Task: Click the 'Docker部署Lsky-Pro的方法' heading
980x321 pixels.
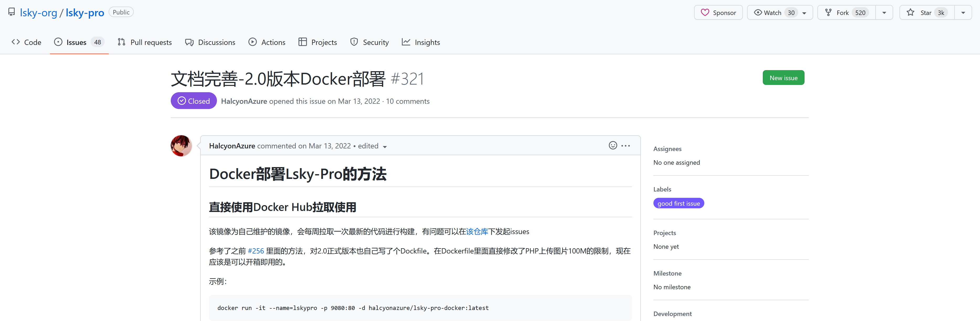Action: (x=297, y=174)
